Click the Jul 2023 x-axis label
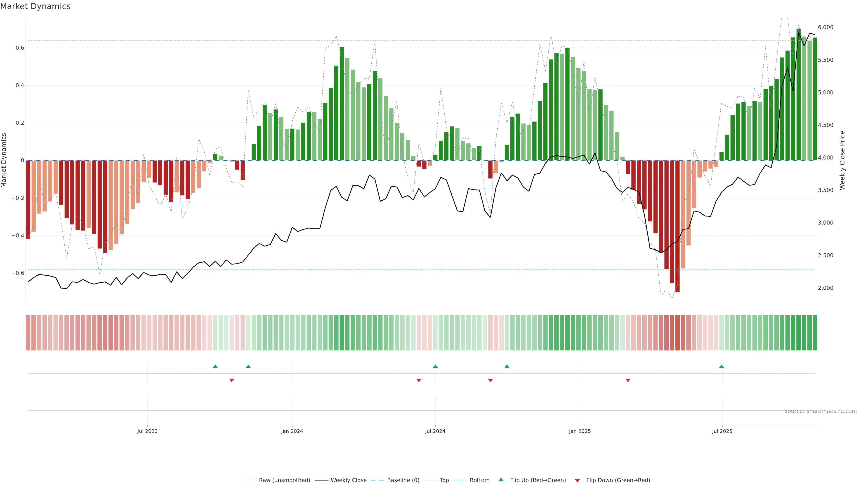This screenshot has width=868, height=488. 147,431
